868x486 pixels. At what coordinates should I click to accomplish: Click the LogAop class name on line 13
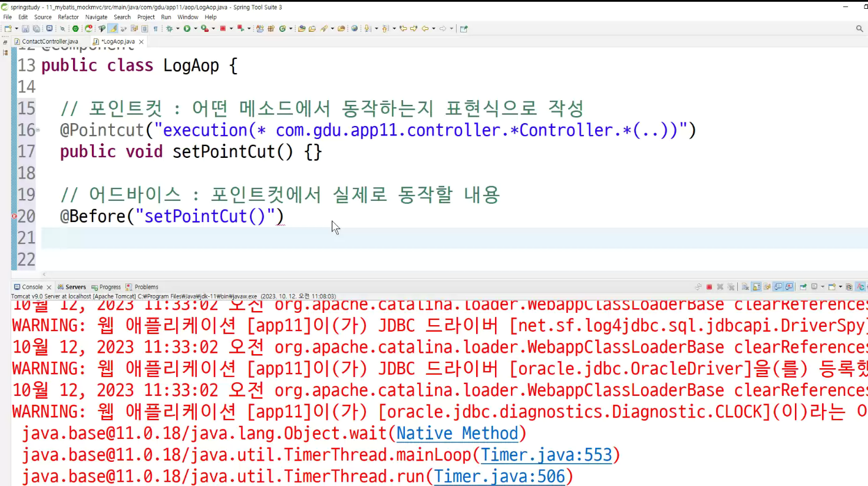[x=191, y=65]
